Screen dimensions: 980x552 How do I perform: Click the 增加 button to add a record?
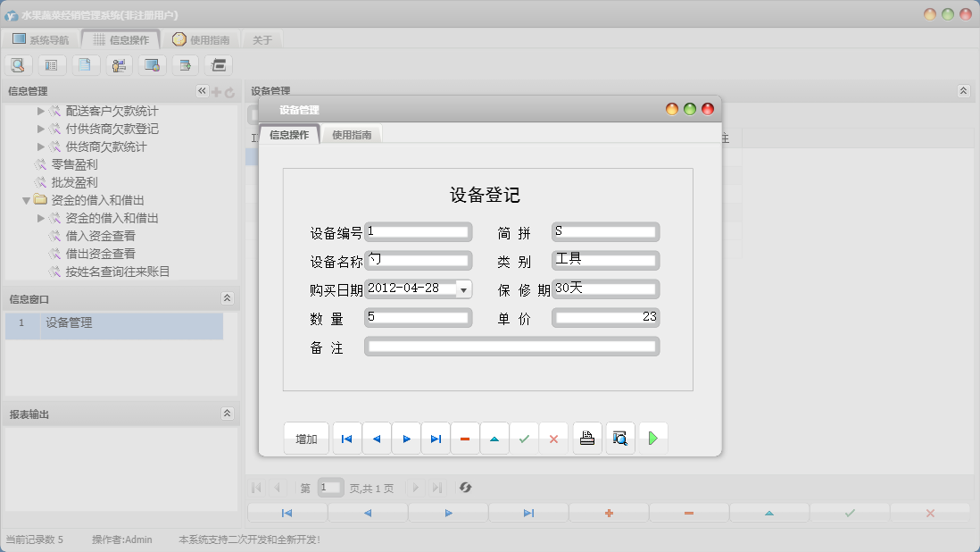click(306, 438)
